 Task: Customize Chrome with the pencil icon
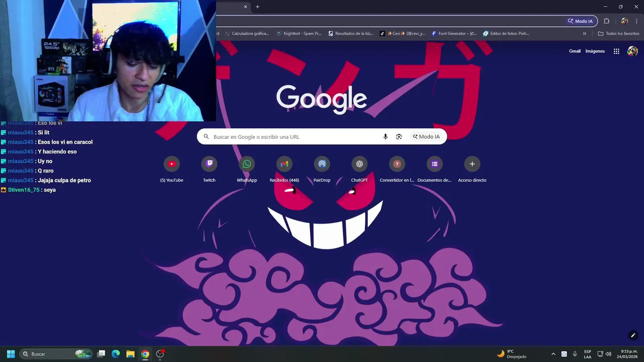[x=633, y=335]
